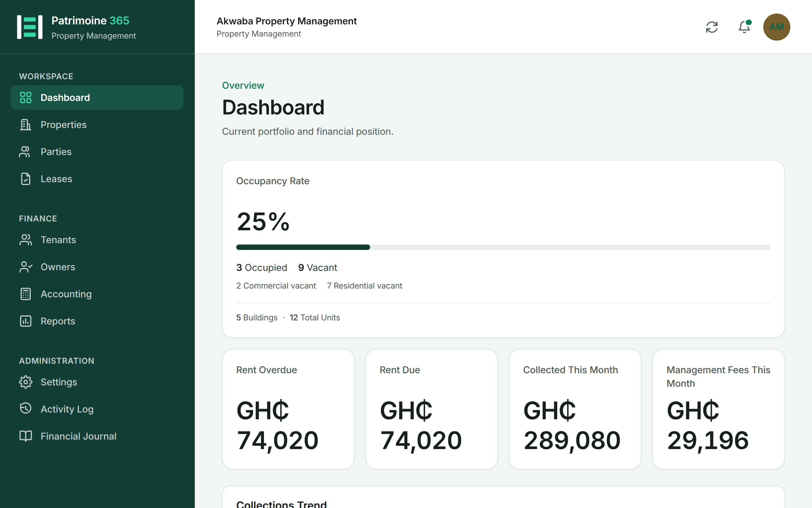Click the '5 Buildings' text
The image size is (812, 508).
coord(257,318)
